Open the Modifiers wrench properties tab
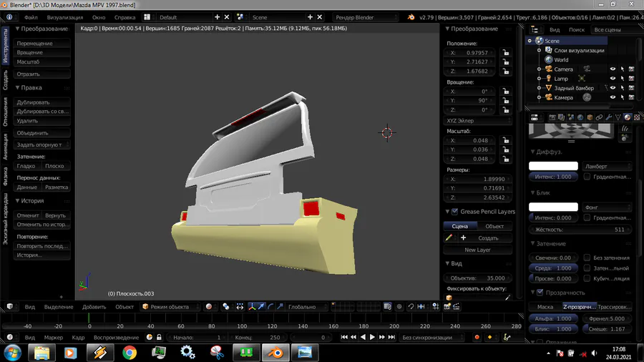 click(609, 117)
